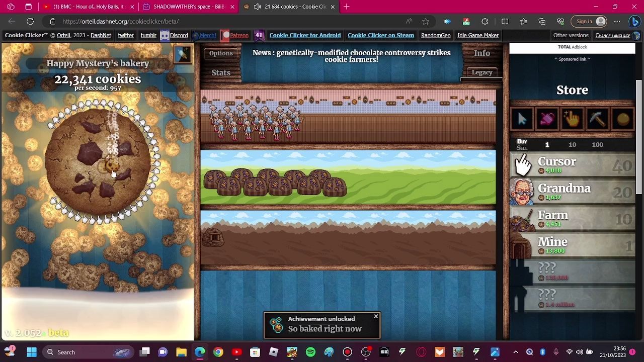Open the DashNet link
Viewport: 644px width, 362px height.
tap(101, 35)
